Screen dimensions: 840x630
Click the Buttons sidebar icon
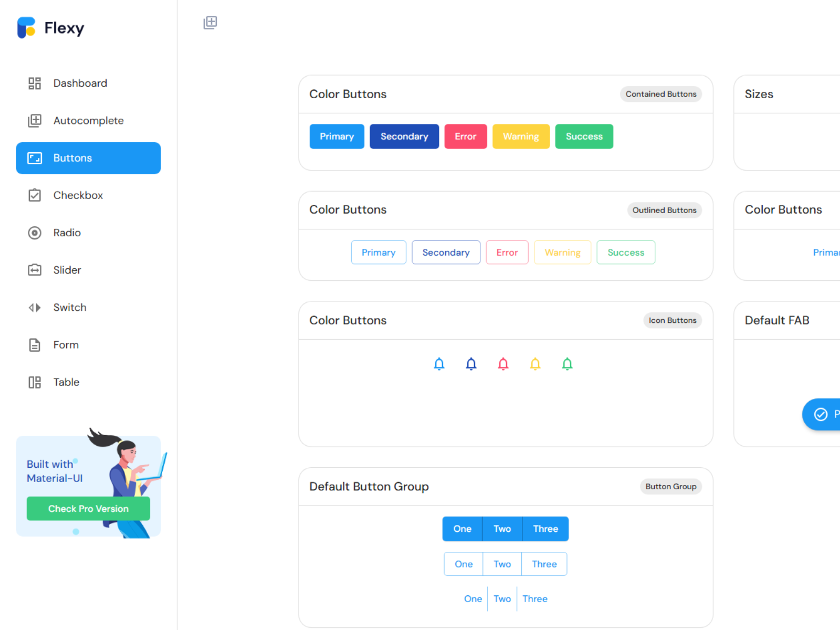[x=35, y=158]
